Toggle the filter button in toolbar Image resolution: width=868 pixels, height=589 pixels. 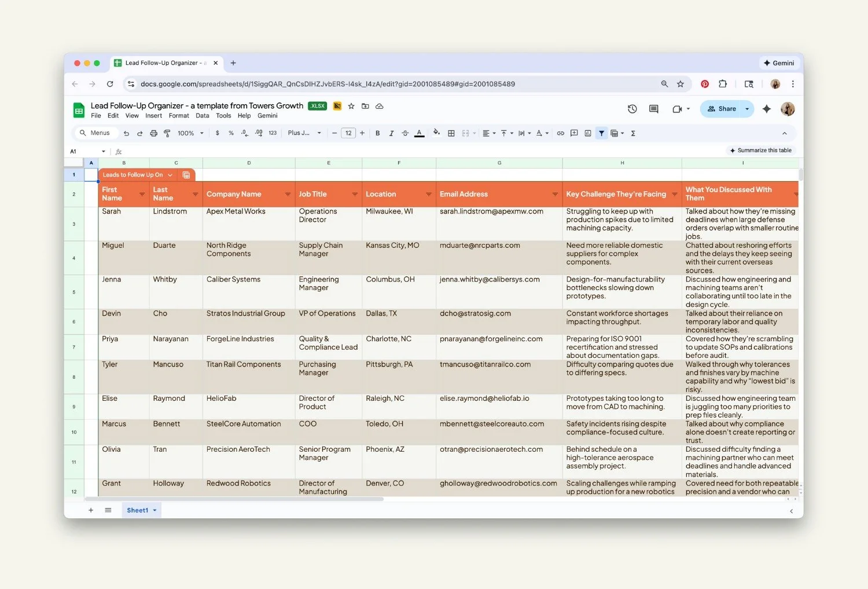(x=602, y=133)
